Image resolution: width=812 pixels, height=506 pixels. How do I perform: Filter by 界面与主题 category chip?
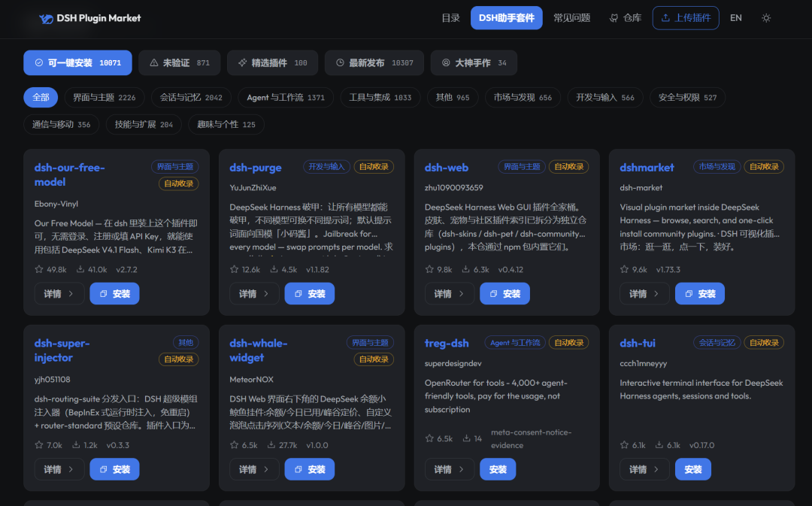(x=104, y=98)
